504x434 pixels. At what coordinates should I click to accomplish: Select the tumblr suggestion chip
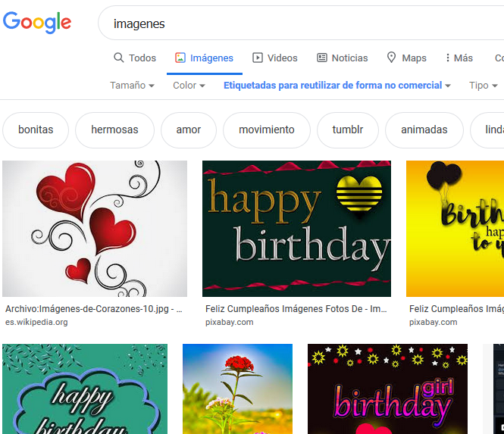click(x=348, y=130)
